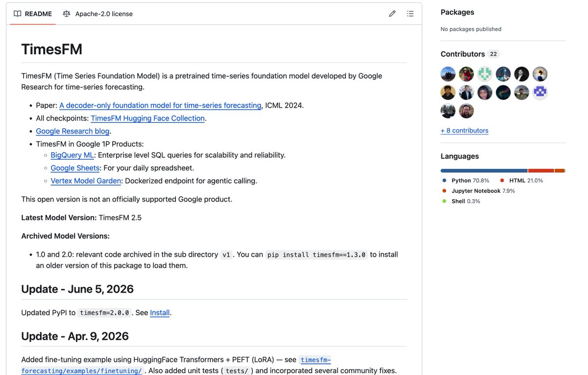The width and height of the screenshot is (588, 375).
Task: Switch to the README tab
Action: pyautogui.click(x=33, y=14)
